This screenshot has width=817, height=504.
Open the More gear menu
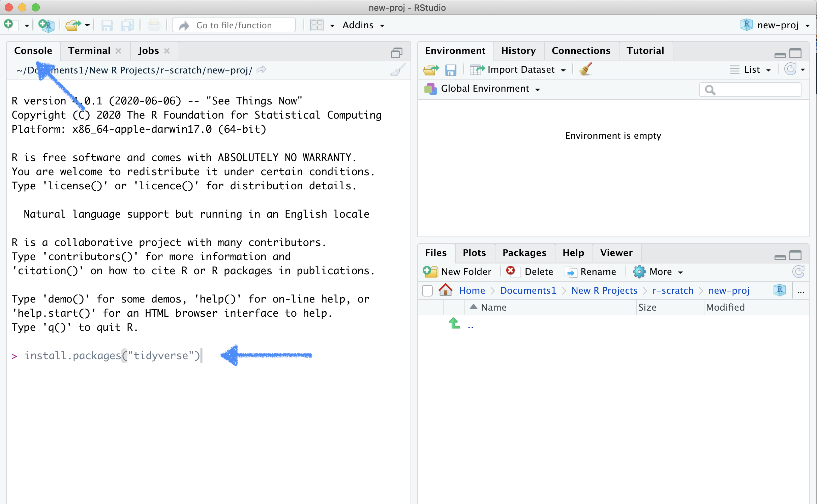point(657,272)
